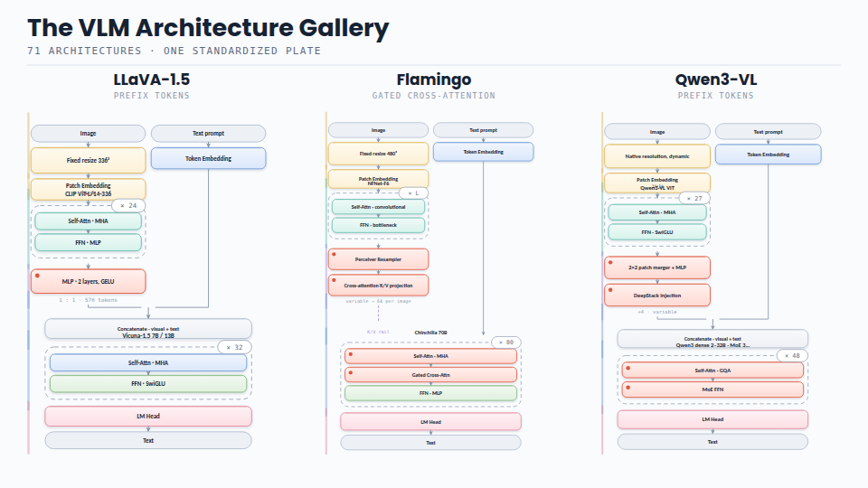This screenshot has height=488, width=868.
Task: Select the LM Head block in Flamingo
Action: [430, 422]
